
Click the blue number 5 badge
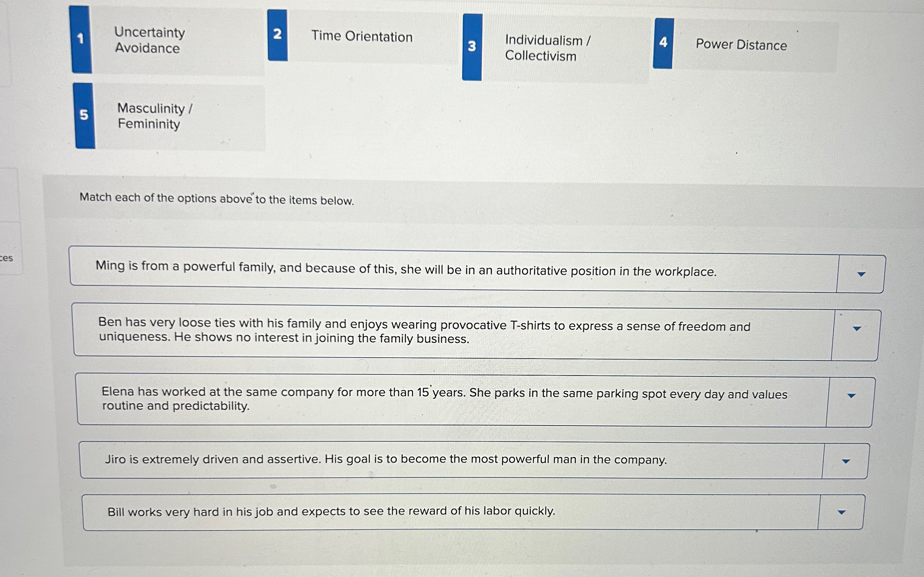[85, 115]
